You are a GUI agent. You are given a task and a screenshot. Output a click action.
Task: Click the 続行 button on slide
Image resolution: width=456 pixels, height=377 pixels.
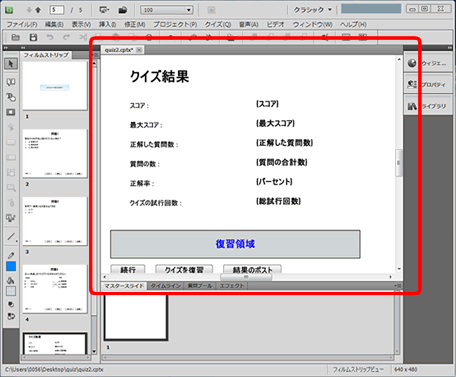coord(128,270)
